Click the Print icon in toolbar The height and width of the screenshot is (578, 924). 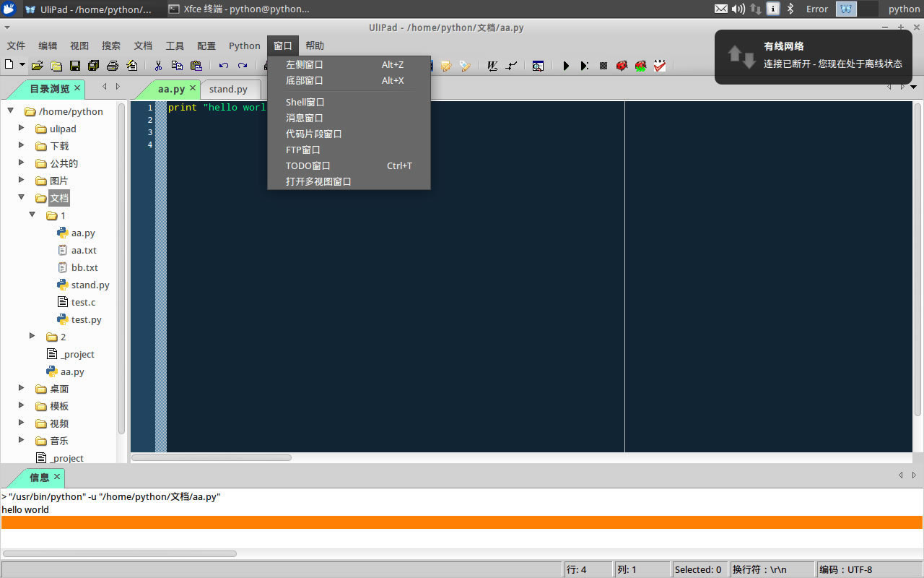tap(112, 66)
